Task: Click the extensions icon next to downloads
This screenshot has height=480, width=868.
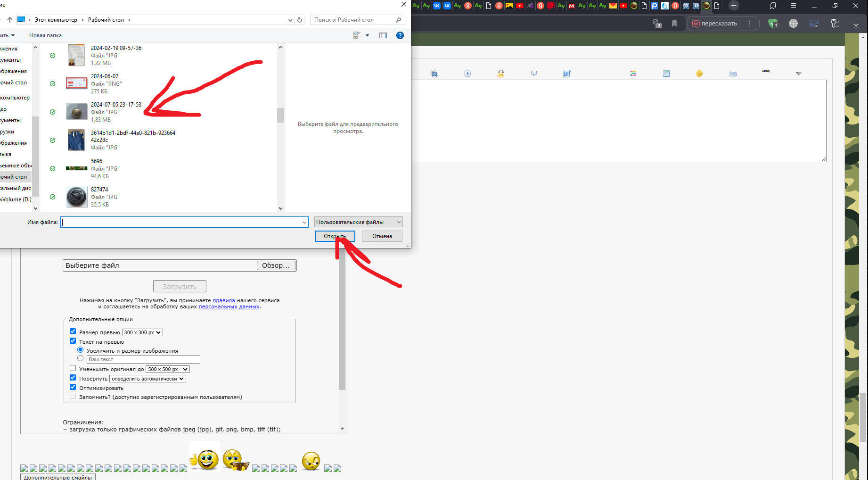Action: pos(835,24)
